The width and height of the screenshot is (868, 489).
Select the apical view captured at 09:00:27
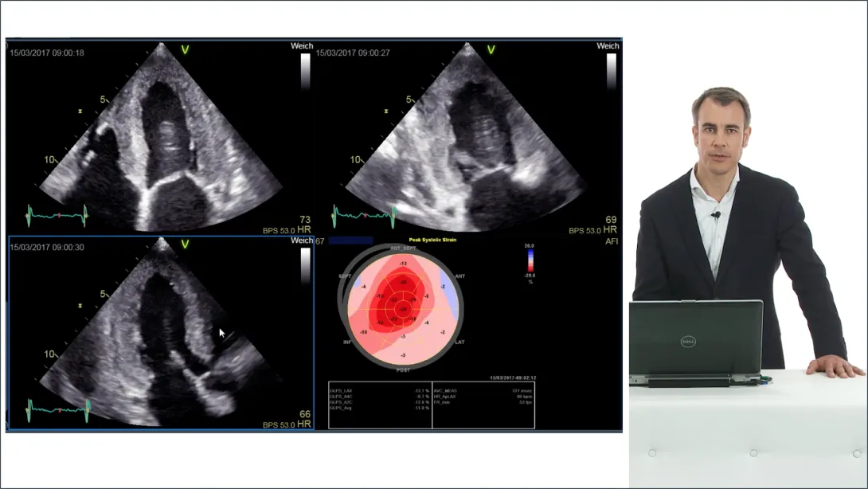(x=467, y=137)
